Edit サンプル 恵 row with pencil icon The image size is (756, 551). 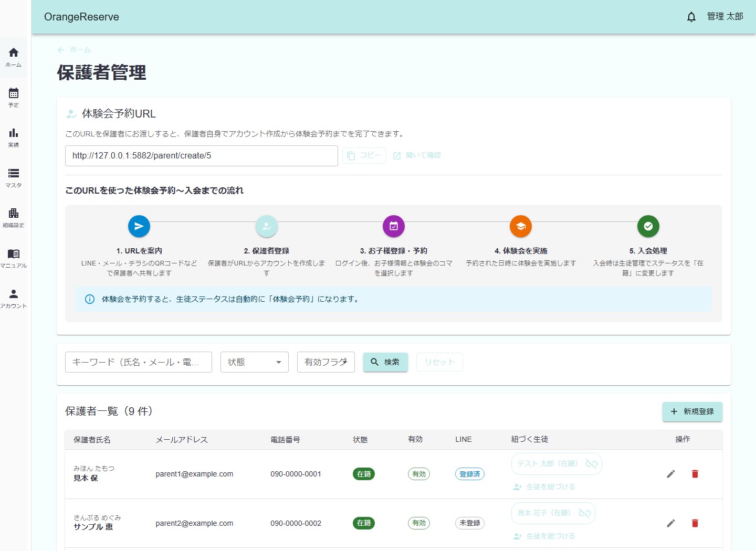tap(671, 523)
